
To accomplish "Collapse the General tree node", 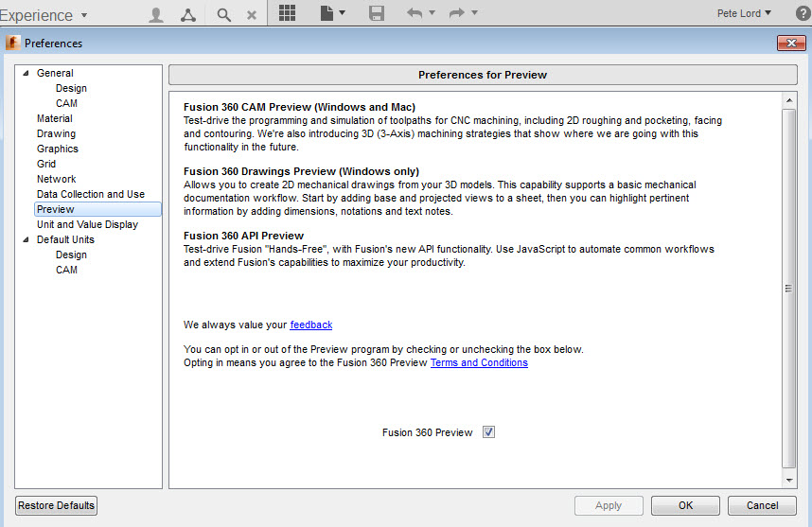I will click(x=26, y=73).
